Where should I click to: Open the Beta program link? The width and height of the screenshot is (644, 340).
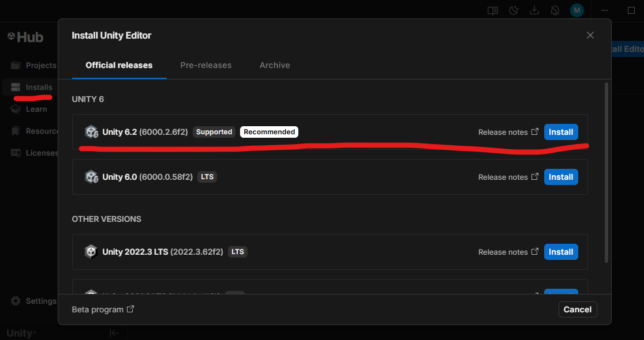[103, 309]
